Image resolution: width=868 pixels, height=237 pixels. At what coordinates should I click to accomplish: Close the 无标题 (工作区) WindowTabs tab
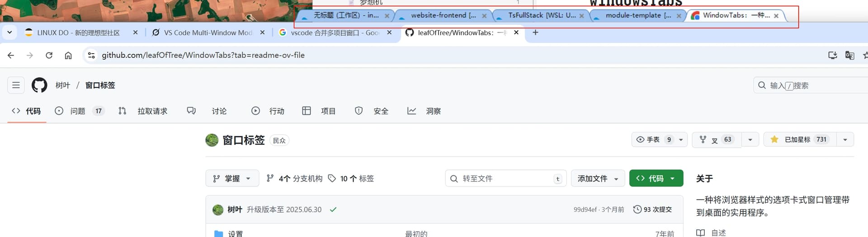click(387, 16)
